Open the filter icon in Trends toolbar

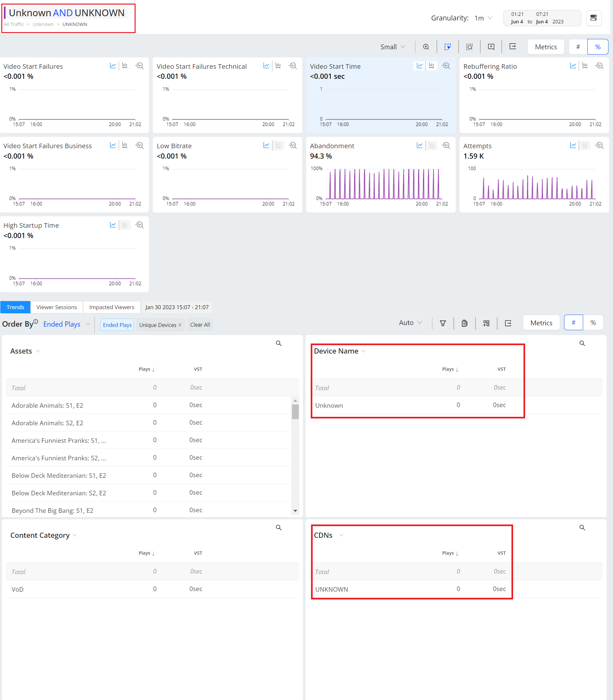click(443, 323)
